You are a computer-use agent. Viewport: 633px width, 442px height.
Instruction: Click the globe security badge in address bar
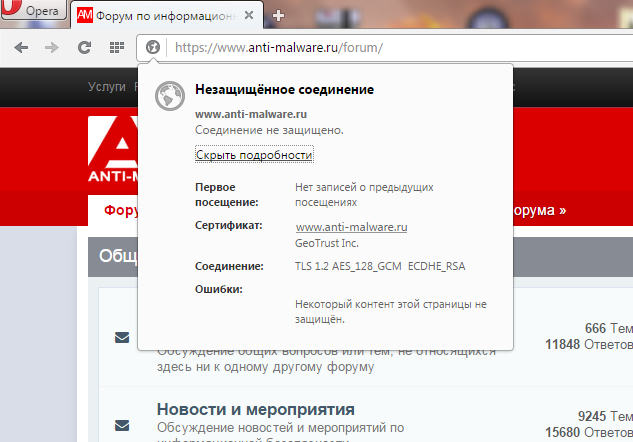tap(153, 47)
